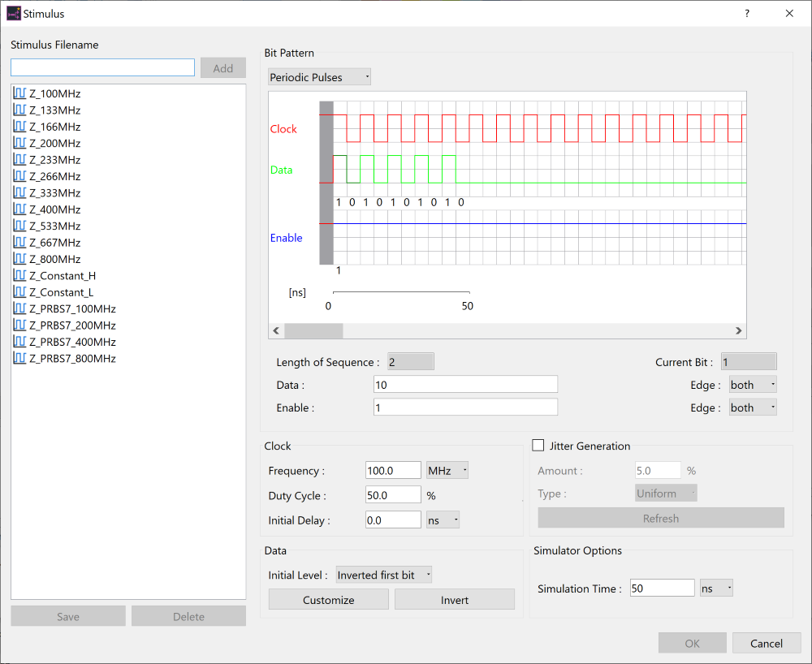Click the Z_800MHz stimulus waveform icon
Image resolution: width=812 pixels, height=664 pixels.
20,259
